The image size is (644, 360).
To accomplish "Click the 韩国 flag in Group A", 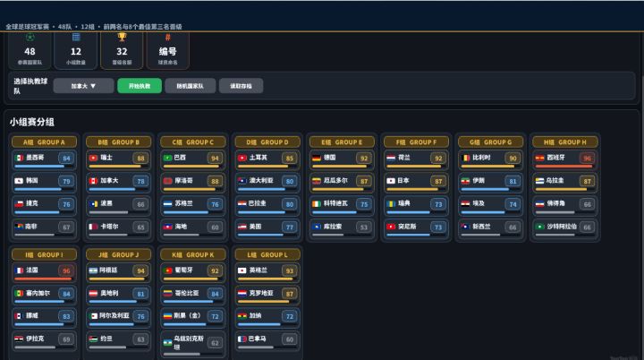I will pos(20,181).
